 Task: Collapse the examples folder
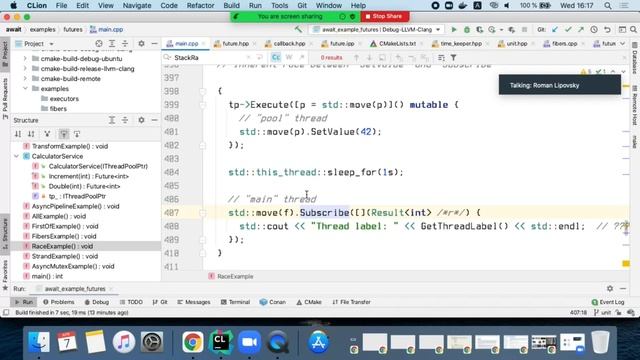pos(25,89)
